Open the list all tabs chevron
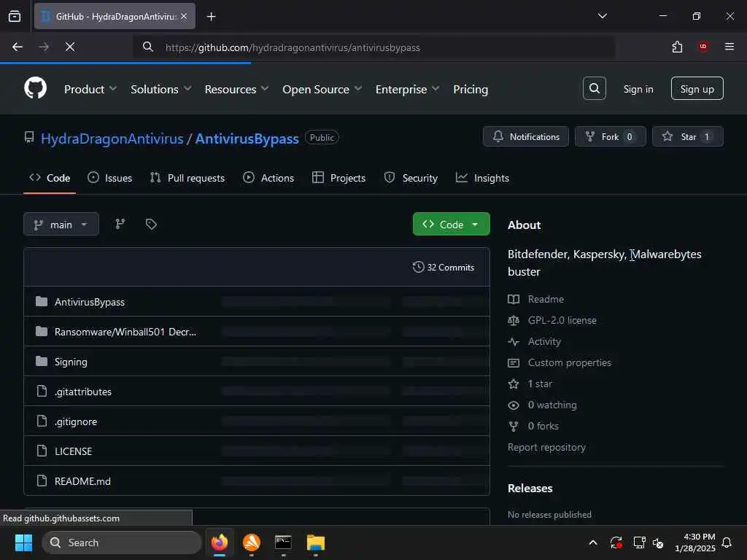The width and height of the screenshot is (747, 560). click(602, 16)
